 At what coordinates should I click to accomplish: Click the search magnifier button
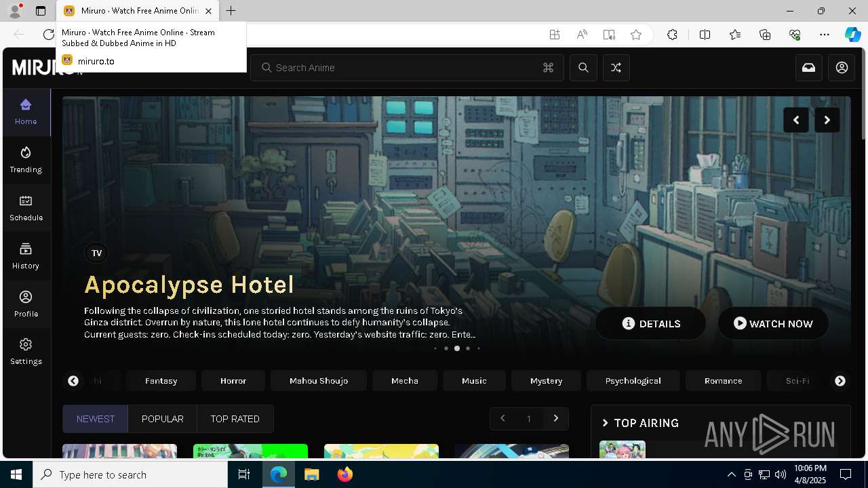[x=583, y=68]
